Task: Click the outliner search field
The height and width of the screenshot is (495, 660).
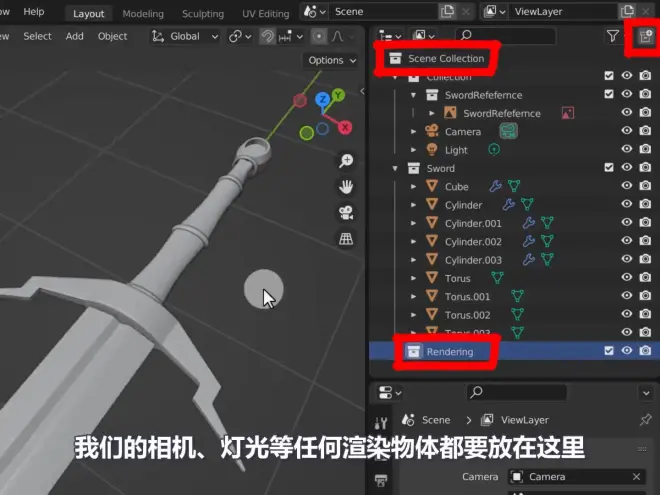Action: click(x=505, y=36)
